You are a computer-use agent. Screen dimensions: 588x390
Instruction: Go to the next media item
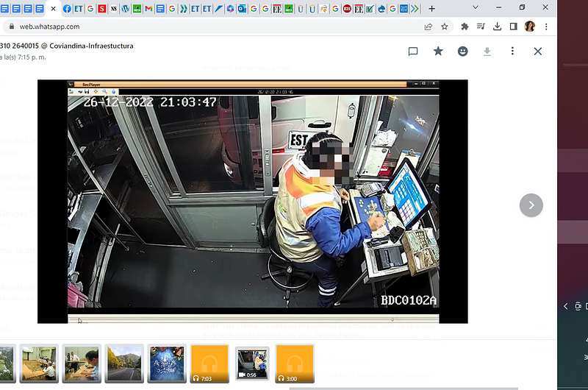point(531,205)
